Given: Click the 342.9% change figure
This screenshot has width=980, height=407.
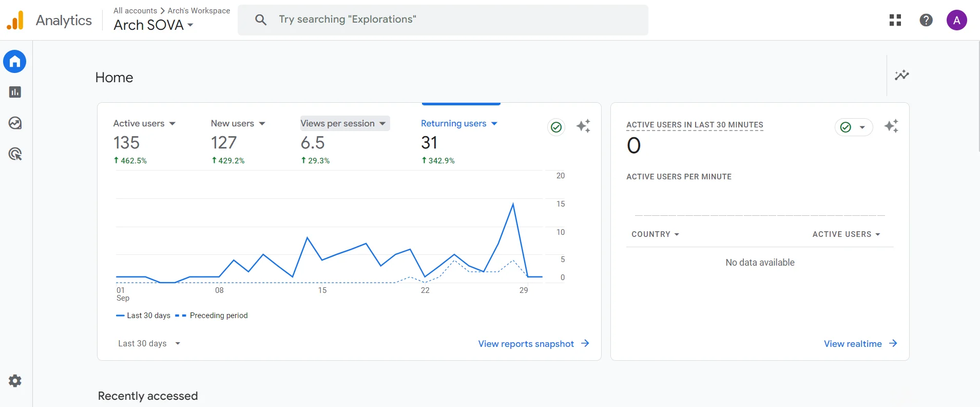Looking at the screenshot, I should click(x=438, y=161).
